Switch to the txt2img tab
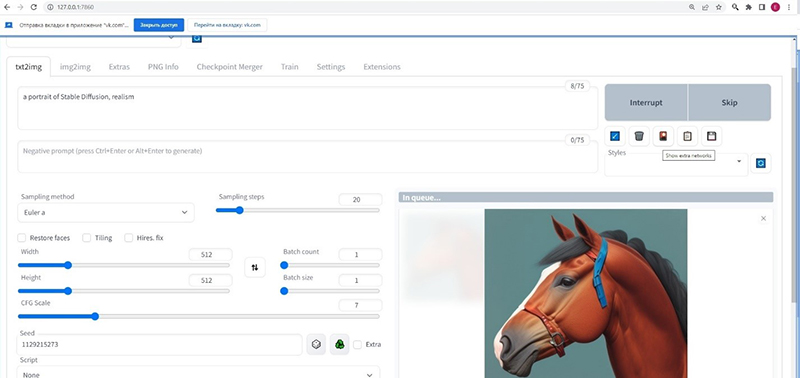Screen dimensions: 800x378 coord(29,67)
